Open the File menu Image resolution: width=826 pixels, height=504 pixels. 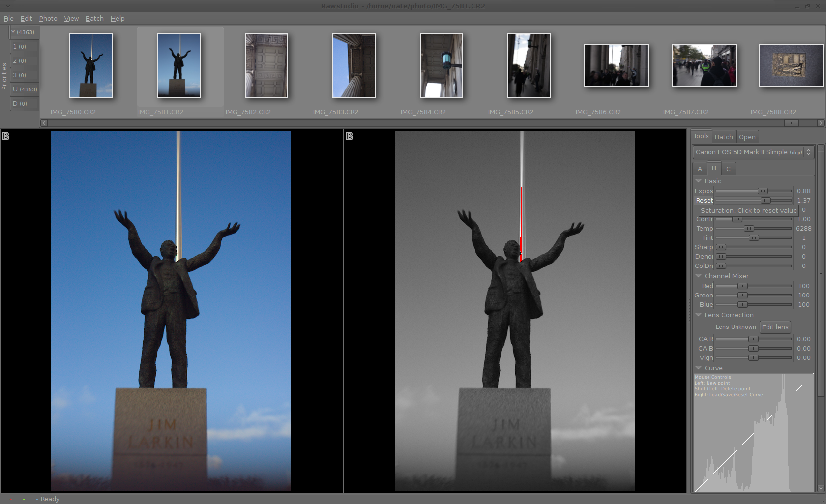pos(9,18)
